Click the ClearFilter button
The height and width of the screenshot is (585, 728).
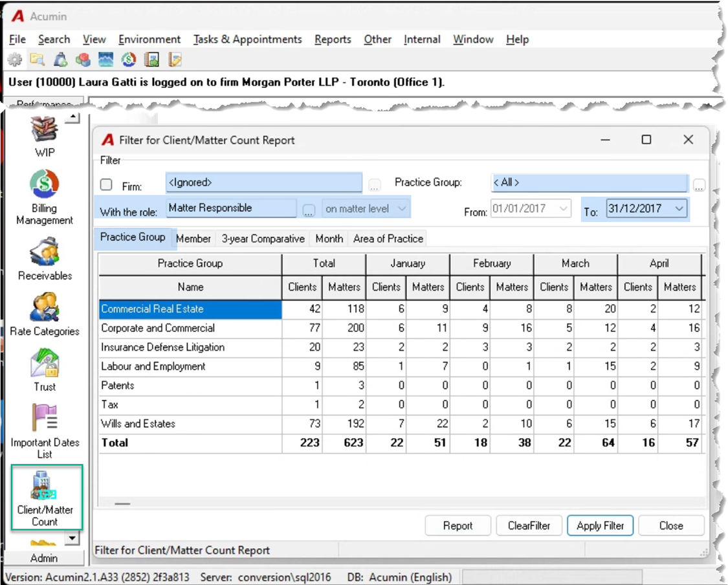529,525
